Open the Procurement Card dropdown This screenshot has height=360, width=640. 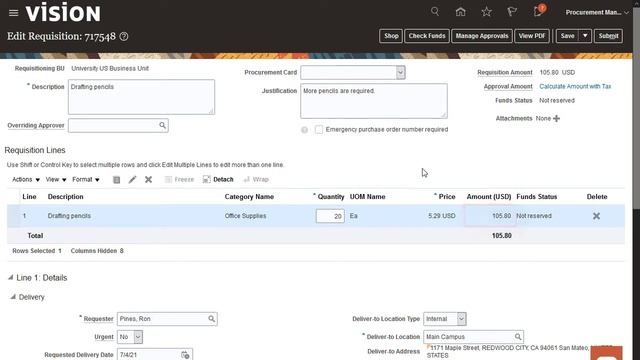click(400, 73)
